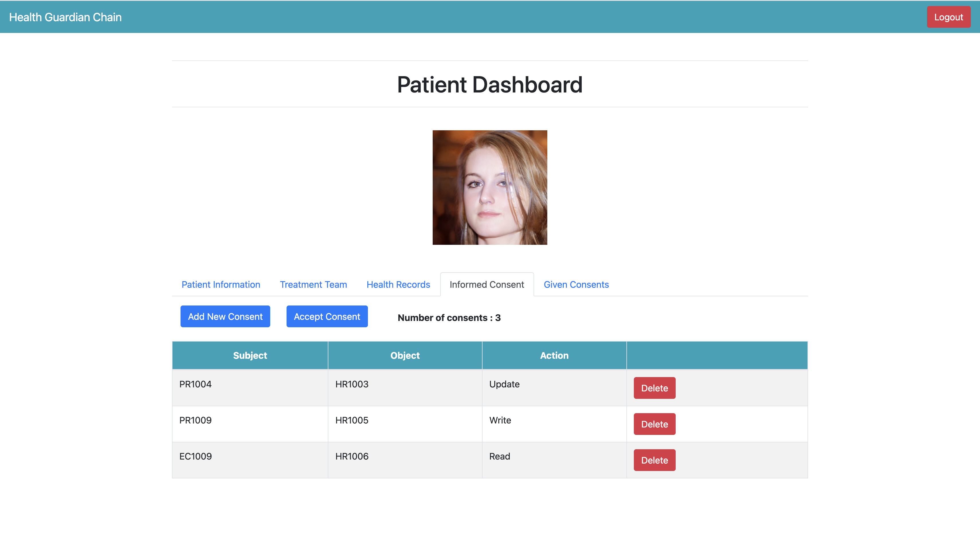Select the EC1009 subject cell
The height and width of the screenshot is (546, 980).
(x=195, y=456)
